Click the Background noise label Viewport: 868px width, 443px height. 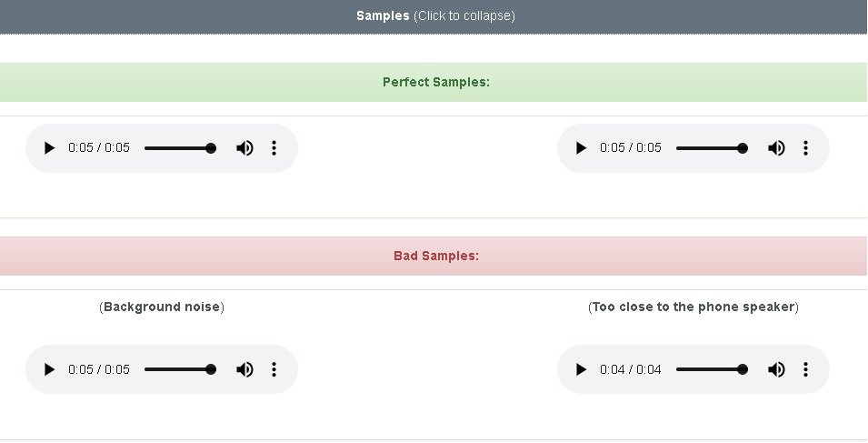(162, 307)
